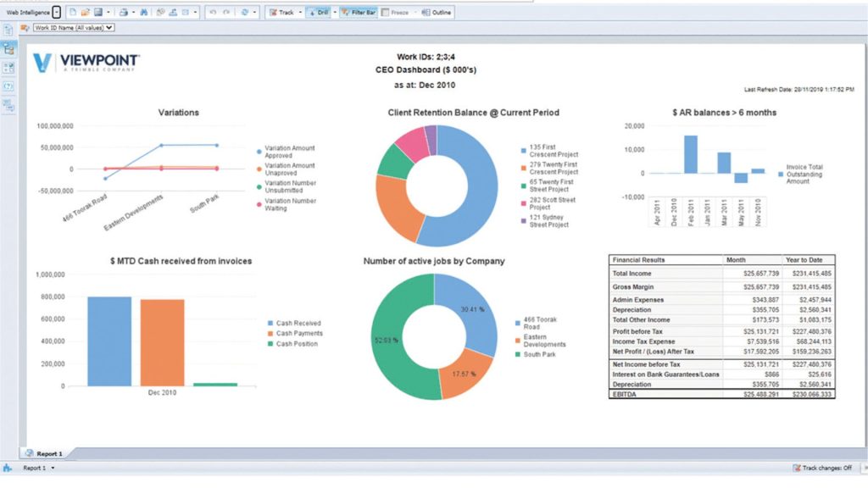Viewport: 868px width, 488px height.
Task: Click the Outline toolbar button
Action: (x=437, y=12)
